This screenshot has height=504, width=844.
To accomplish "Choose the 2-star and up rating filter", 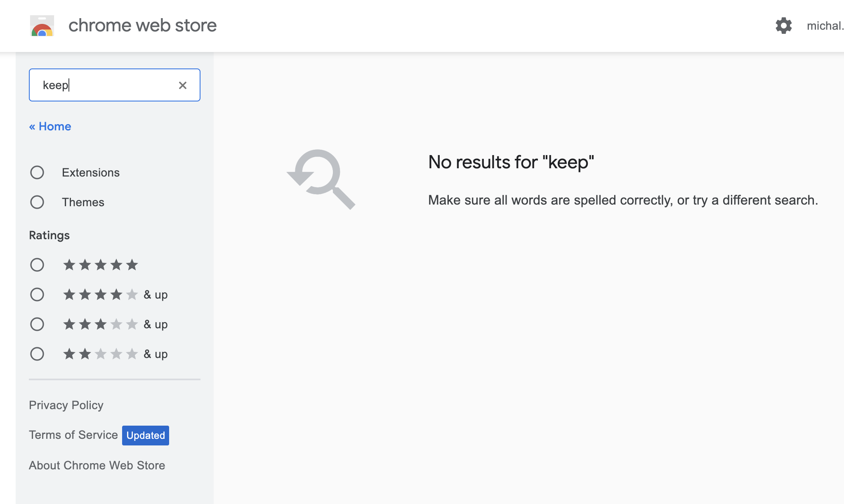I will click(x=38, y=353).
